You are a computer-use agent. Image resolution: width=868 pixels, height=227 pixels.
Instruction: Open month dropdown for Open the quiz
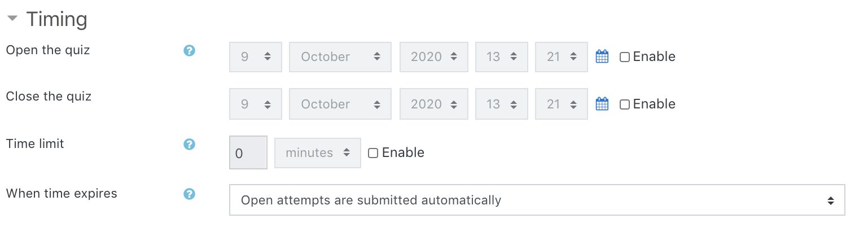(340, 56)
